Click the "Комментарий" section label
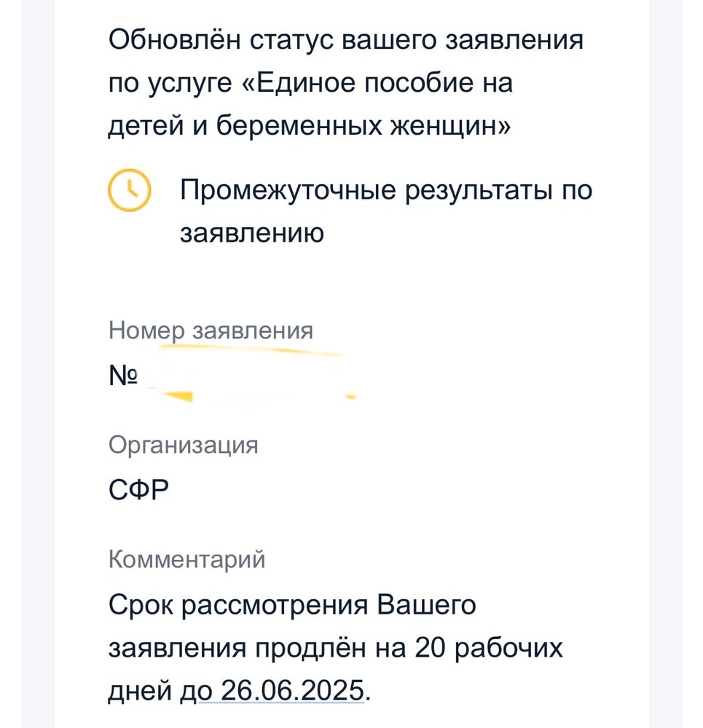Screen dimensions: 703x728 [186, 559]
